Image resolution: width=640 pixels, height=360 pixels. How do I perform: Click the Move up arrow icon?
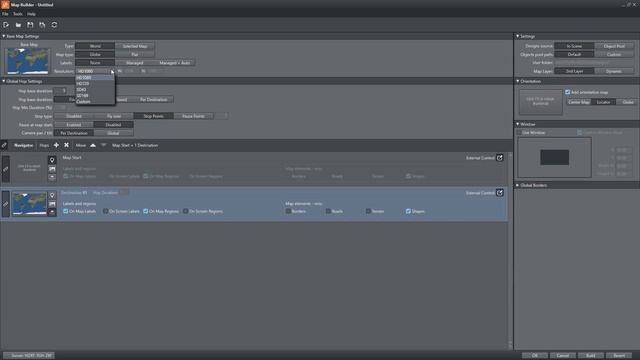[93, 145]
